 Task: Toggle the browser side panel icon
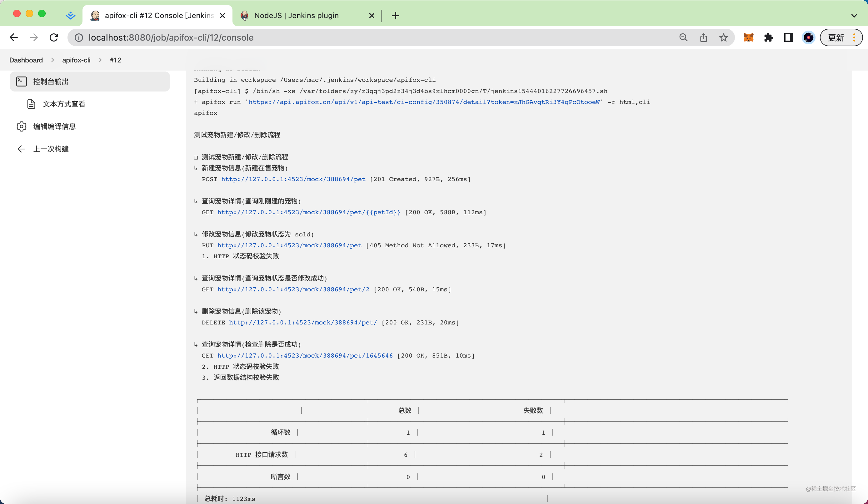788,37
